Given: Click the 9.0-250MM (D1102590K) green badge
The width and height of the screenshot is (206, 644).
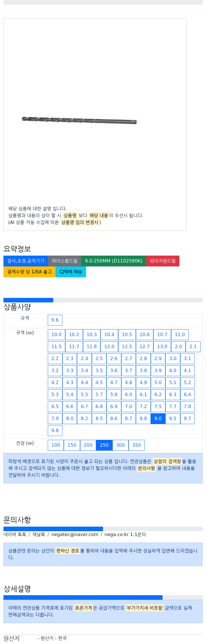Looking at the screenshot, I should pos(114,261).
